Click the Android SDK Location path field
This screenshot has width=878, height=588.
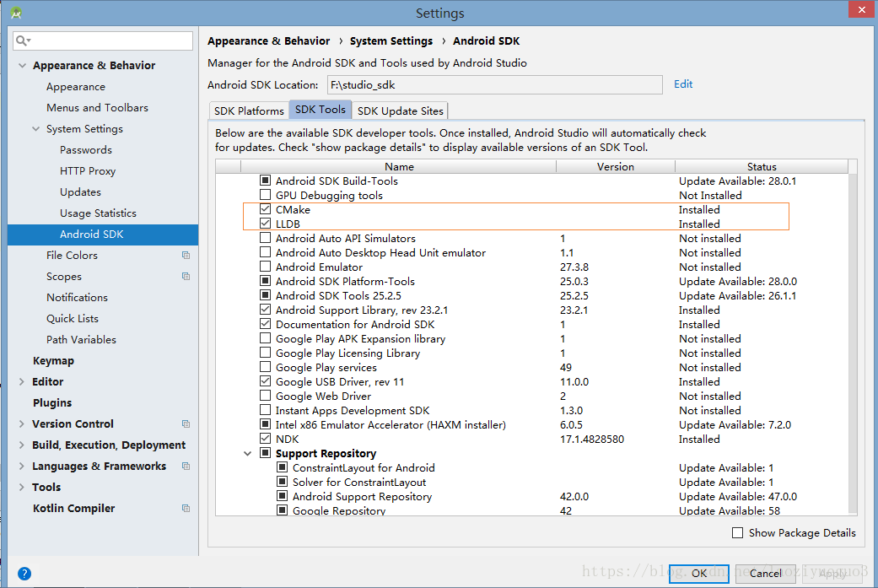click(494, 84)
